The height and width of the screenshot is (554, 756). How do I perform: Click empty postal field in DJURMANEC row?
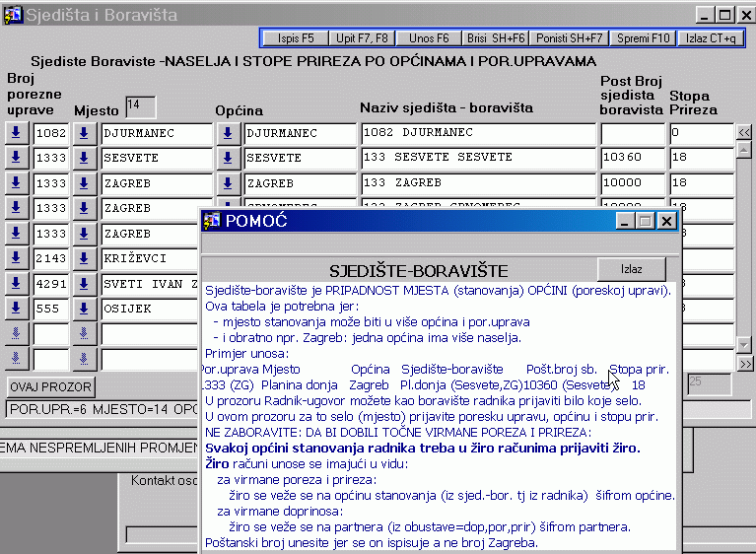(x=633, y=133)
